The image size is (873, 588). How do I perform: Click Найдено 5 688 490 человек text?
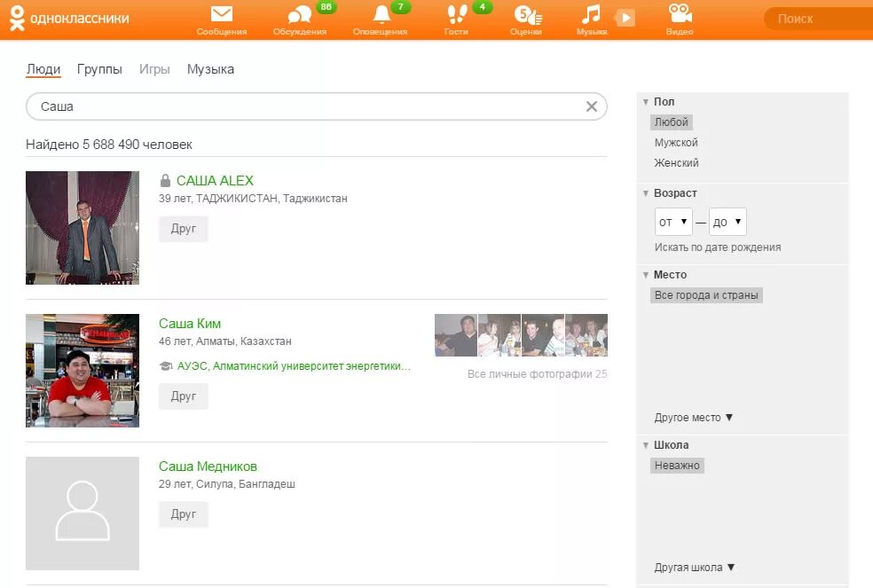(109, 145)
